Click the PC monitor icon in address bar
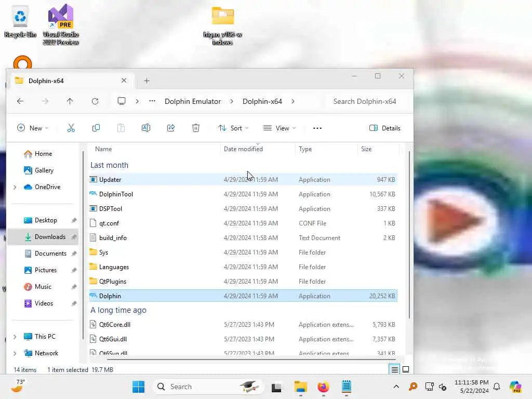532x399 pixels. click(122, 101)
